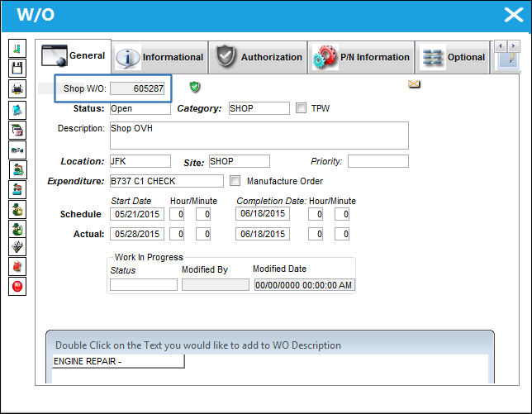Image resolution: width=532 pixels, height=414 pixels.
Task: Click the Expenditure field B737 C1 CHECK
Action: [x=167, y=181]
